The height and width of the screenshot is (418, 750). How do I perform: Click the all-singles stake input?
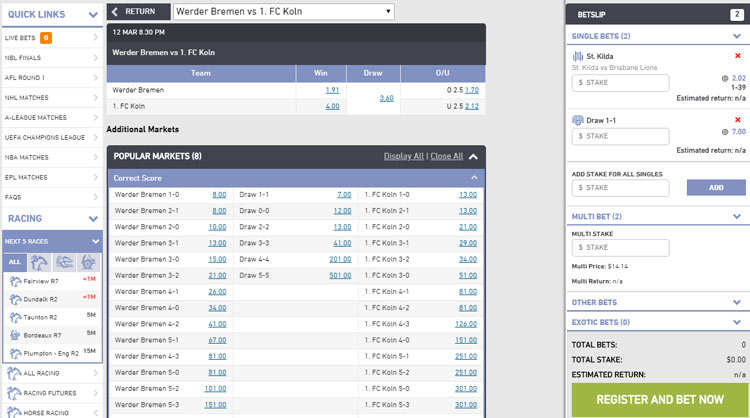pos(620,188)
